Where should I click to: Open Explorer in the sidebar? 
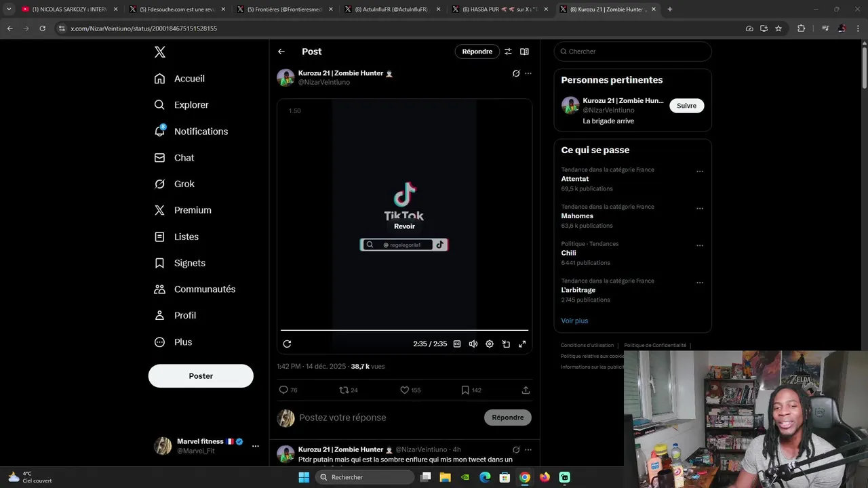(x=182, y=105)
